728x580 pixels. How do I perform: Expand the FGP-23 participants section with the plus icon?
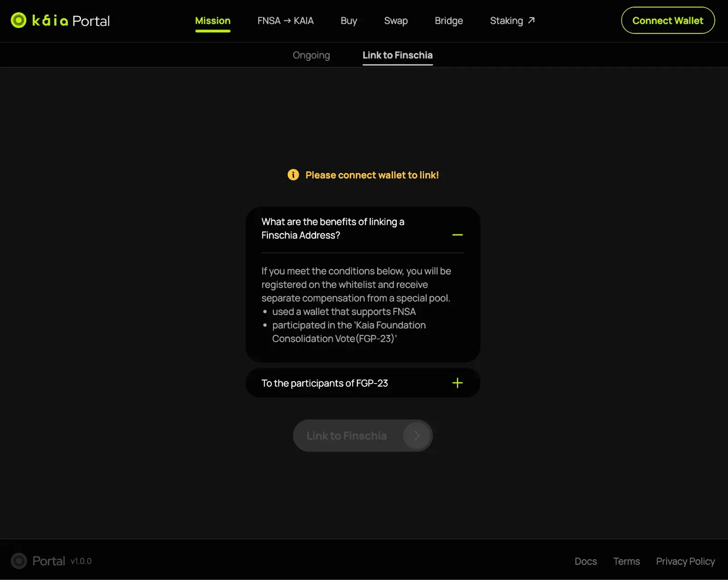tap(457, 383)
